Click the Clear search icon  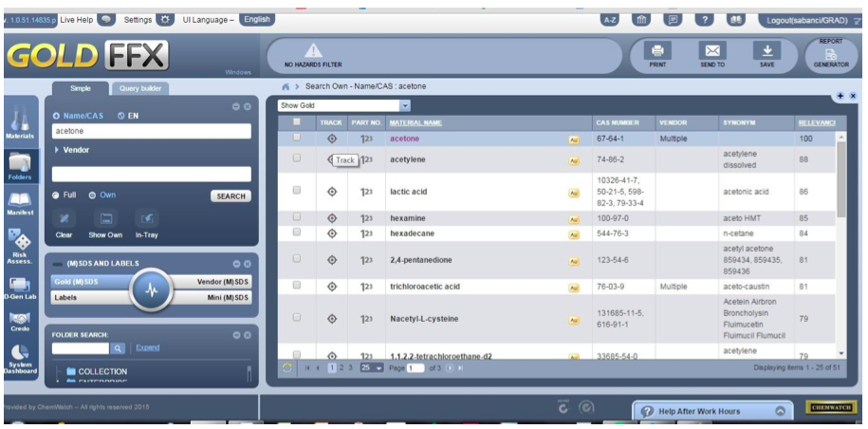tap(65, 219)
